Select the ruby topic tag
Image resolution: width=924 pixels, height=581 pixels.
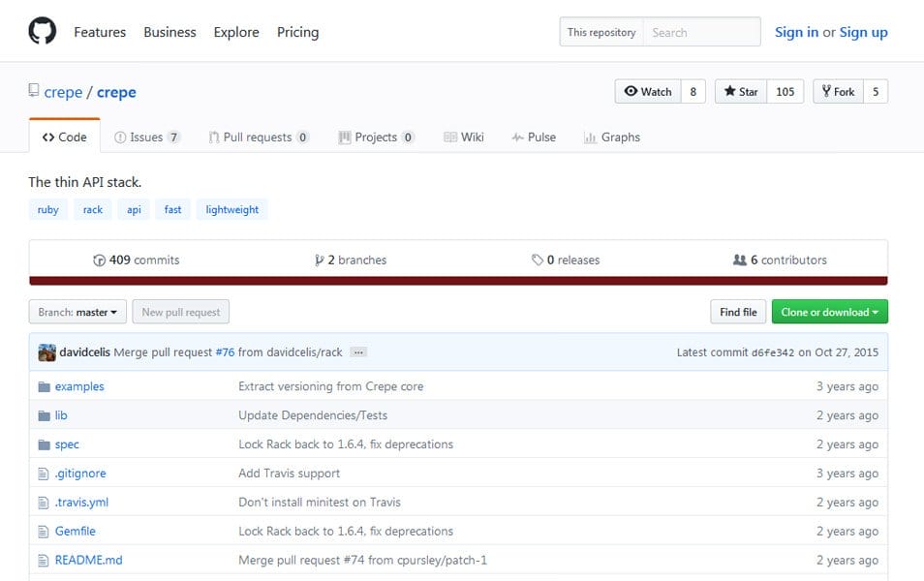point(47,209)
